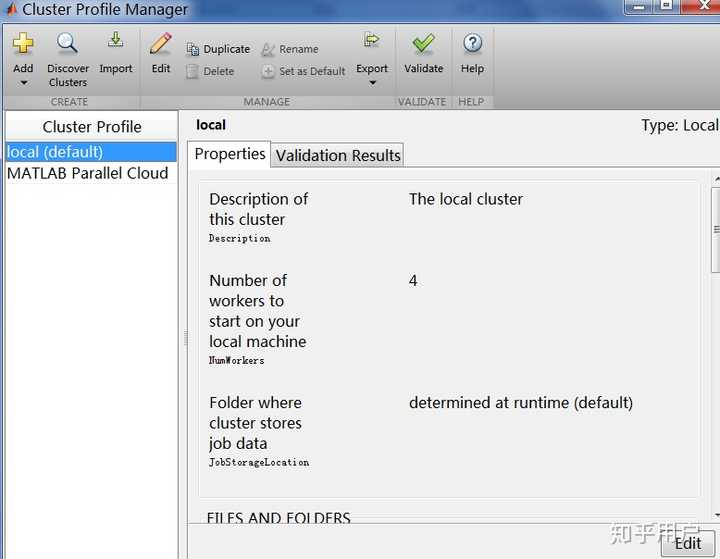The height and width of the screenshot is (559, 720).
Task: Click the window Minimize button
Action: (x=639, y=6)
